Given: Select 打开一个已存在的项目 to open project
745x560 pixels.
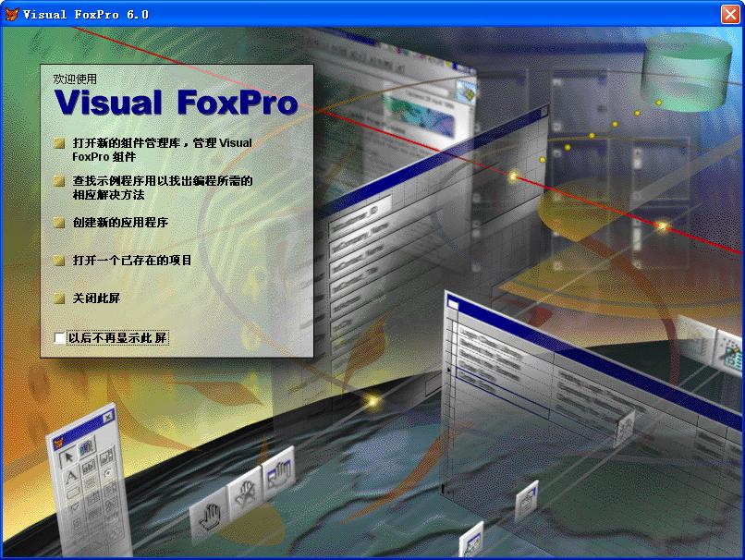Looking at the screenshot, I should [x=131, y=261].
